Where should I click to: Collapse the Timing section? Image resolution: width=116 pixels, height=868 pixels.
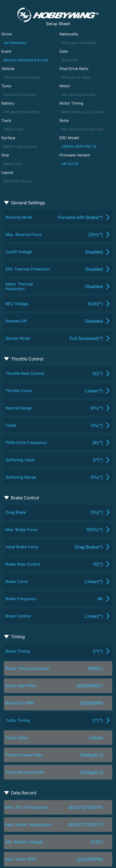point(7,637)
